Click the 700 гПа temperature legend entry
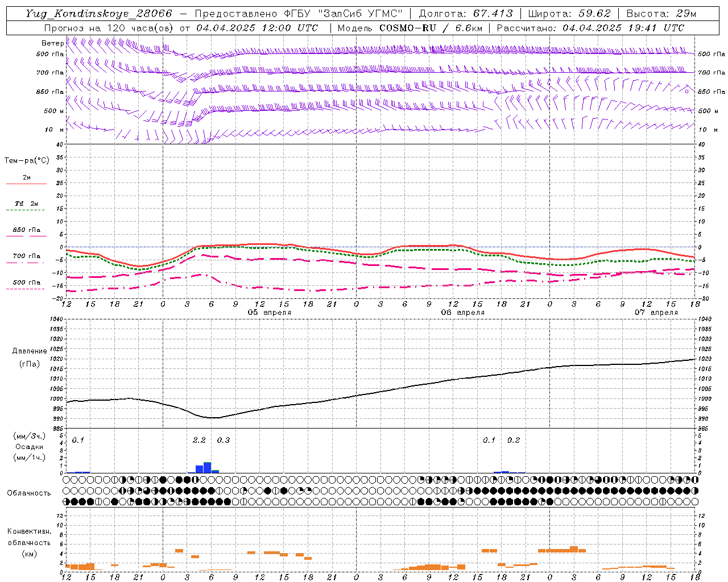The width and height of the screenshot is (728, 582). coord(27,256)
